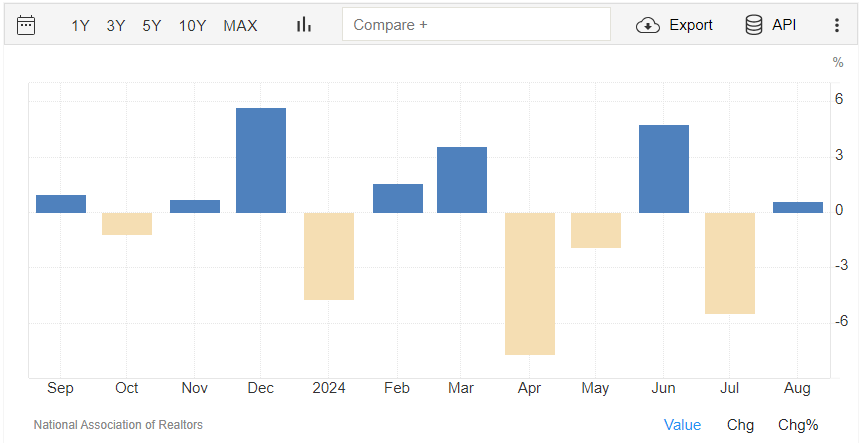Image resolution: width=861 pixels, height=443 pixels.
Task: Click the bar chart type icon
Action: click(304, 25)
